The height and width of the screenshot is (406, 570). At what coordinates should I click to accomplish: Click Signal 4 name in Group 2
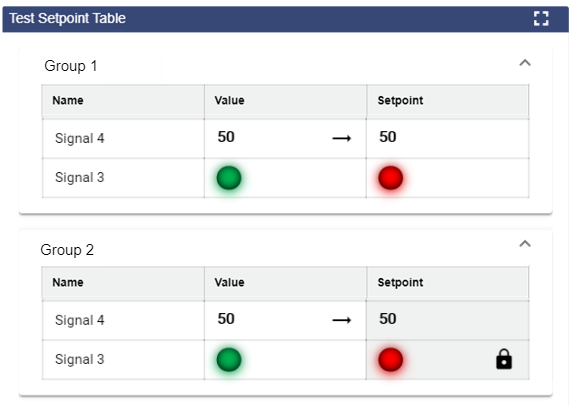pos(80,320)
